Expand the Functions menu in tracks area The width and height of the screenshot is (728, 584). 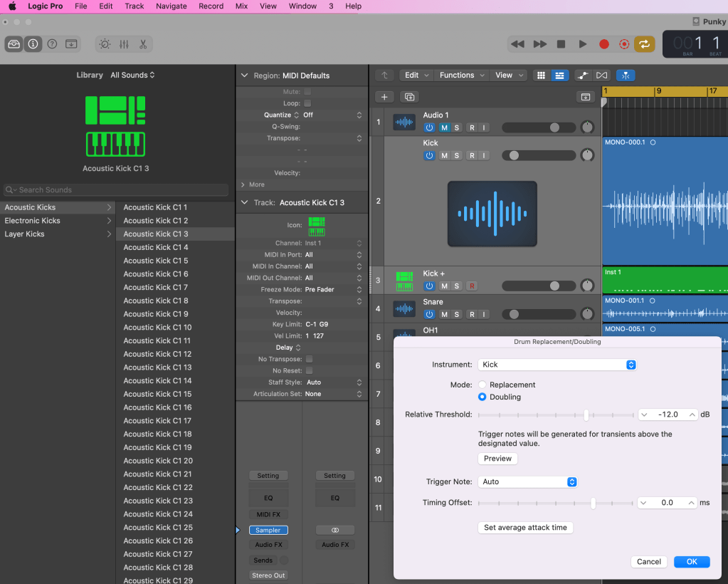coord(462,75)
